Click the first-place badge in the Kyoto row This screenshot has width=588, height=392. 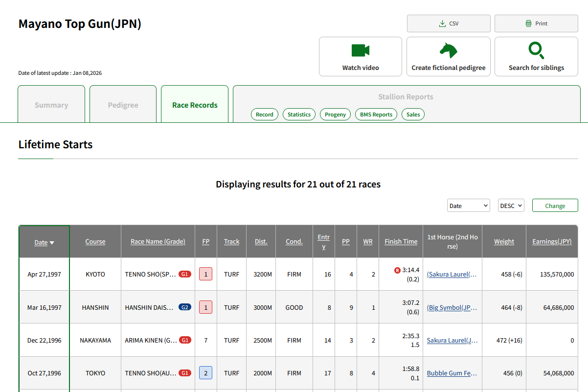click(206, 274)
